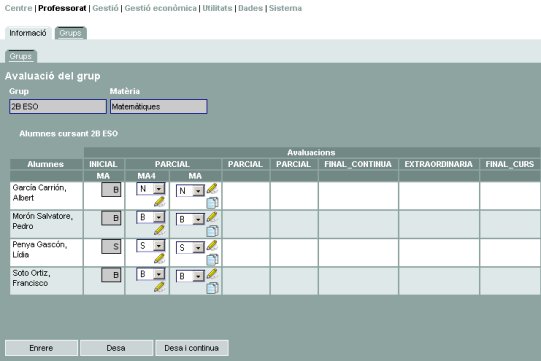This screenshot has height=361, width=541.
Task: Open the Gestió econòmica menu
Action: pos(160,8)
